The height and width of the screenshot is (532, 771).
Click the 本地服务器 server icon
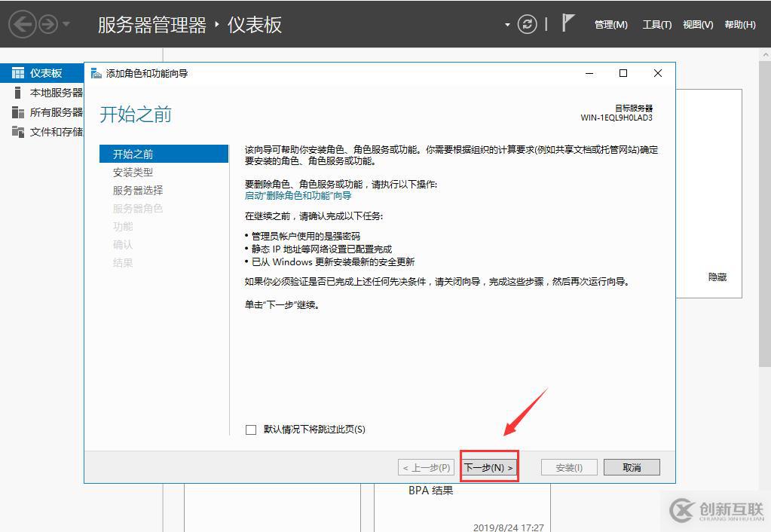[17, 93]
